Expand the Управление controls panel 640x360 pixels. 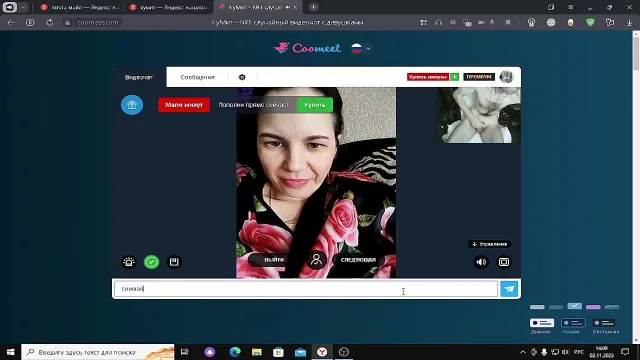489,244
